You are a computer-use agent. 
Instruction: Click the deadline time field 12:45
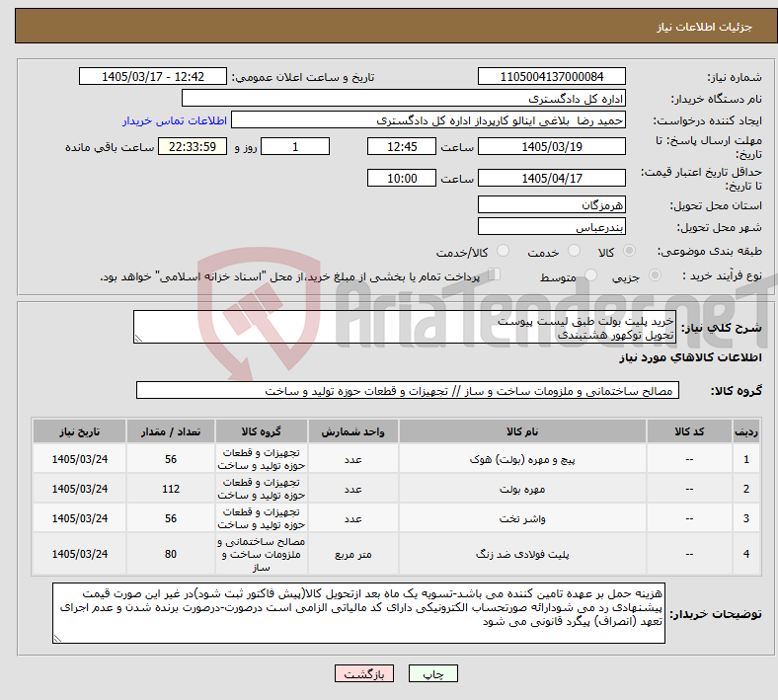402,147
